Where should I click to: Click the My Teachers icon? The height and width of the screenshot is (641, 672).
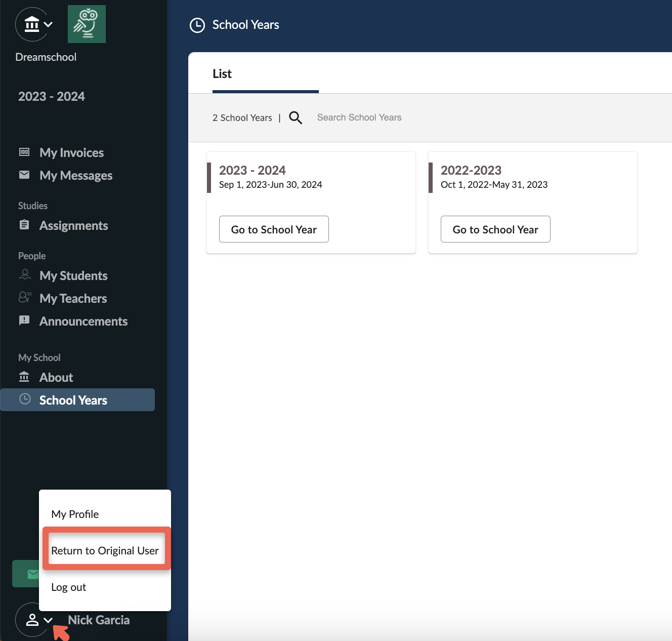pos(24,297)
